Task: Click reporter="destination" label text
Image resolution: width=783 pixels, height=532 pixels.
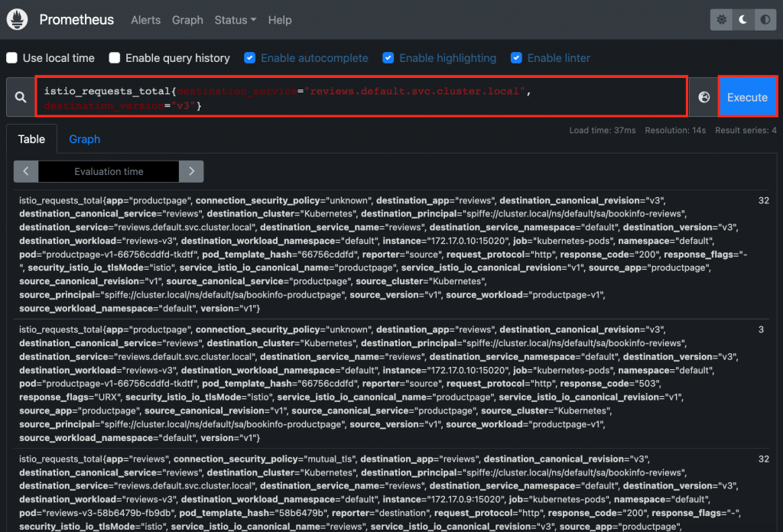Action: [381, 513]
